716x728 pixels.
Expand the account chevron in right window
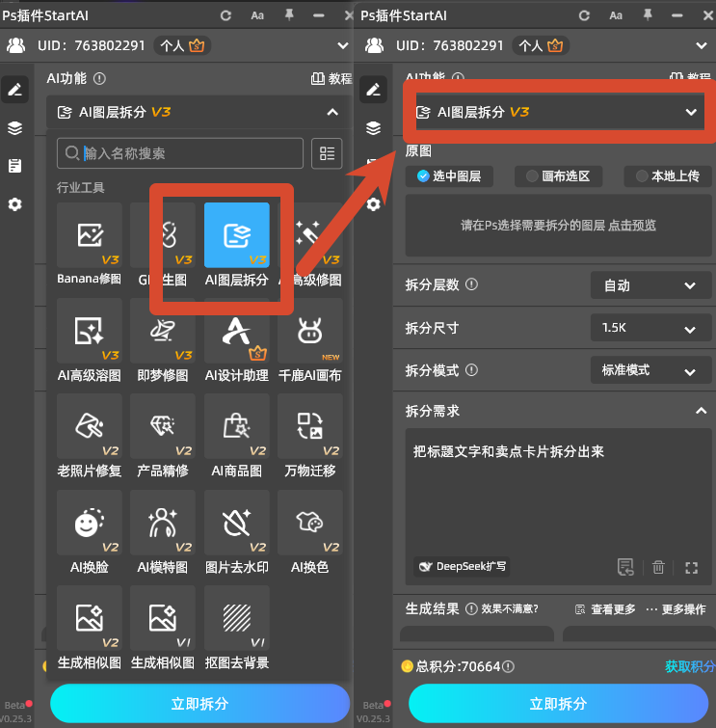click(702, 45)
